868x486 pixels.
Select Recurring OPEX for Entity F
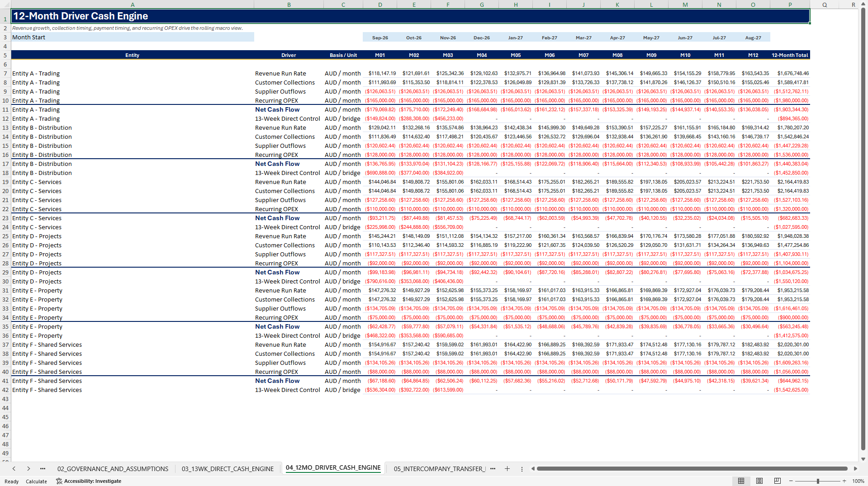(x=289, y=372)
